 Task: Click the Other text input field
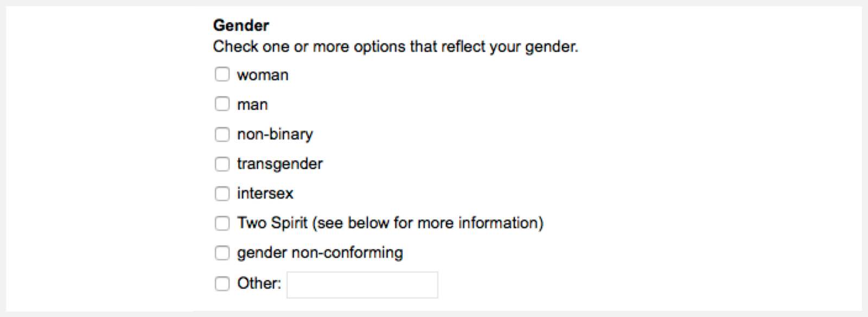point(362,285)
